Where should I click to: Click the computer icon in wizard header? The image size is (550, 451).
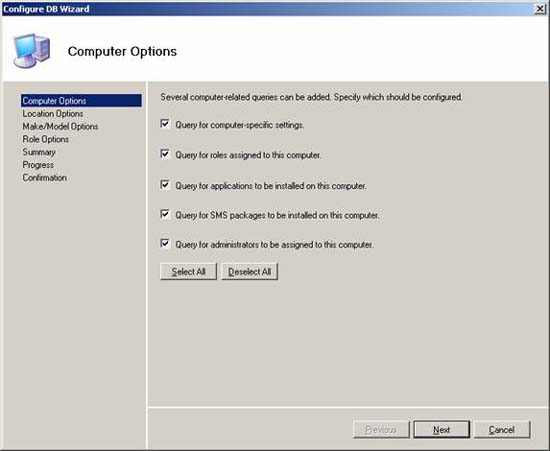(31, 51)
